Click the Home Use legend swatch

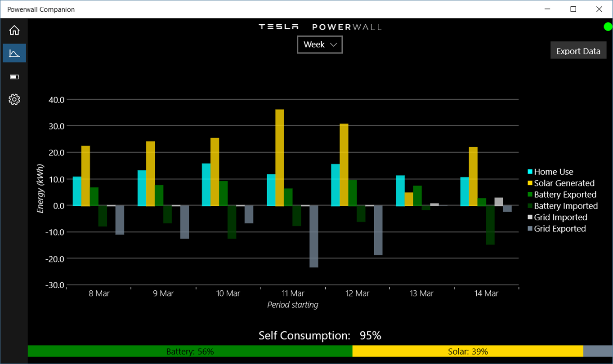tap(530, 172)
